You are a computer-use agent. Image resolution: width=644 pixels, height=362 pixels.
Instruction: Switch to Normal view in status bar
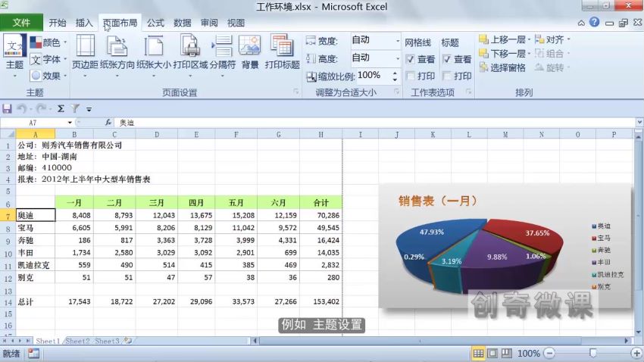[x=478, y=353]
